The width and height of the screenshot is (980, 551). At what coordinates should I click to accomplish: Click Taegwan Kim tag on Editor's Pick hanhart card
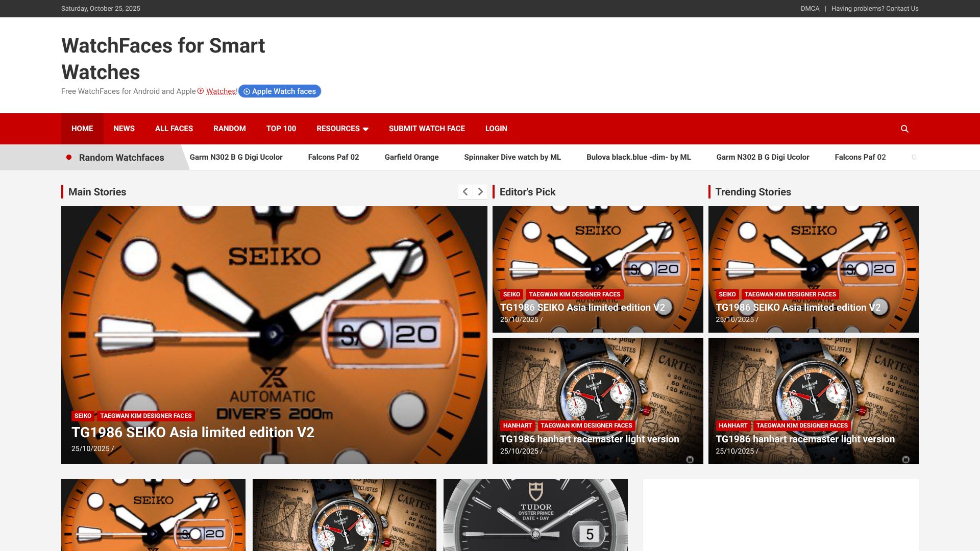pyautogui.click(x=586, y=425)
